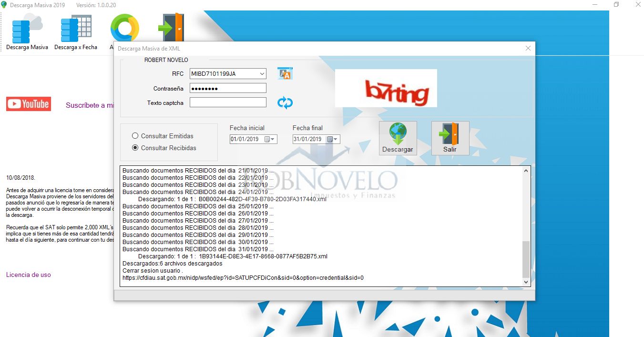The width and height of the screenshot is (644, 337).
Task: Click the YouTube logo
Action: [x=28, y=104]
